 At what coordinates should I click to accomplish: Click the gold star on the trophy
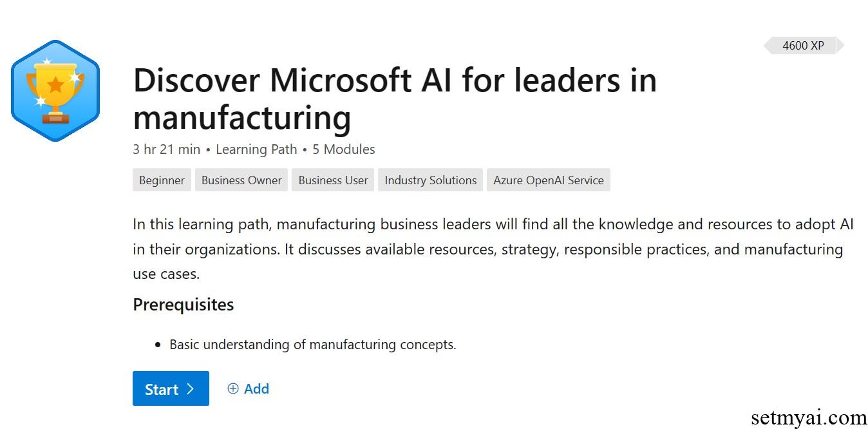click(x=56, y=84)
